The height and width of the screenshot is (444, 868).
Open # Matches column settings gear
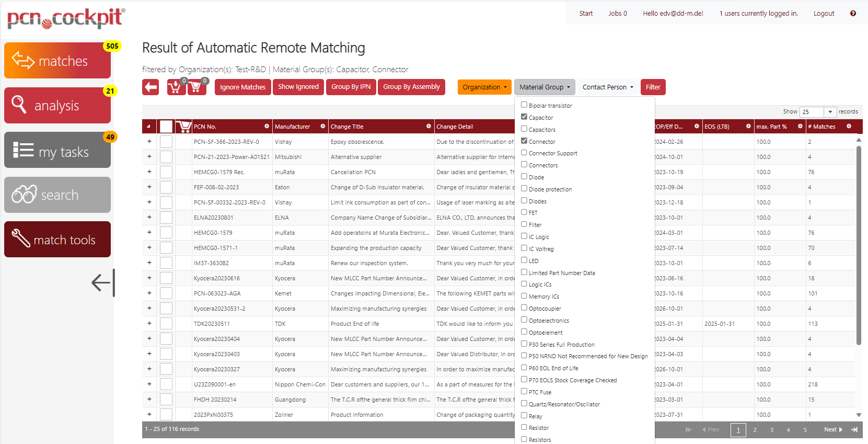coord(849,126)
